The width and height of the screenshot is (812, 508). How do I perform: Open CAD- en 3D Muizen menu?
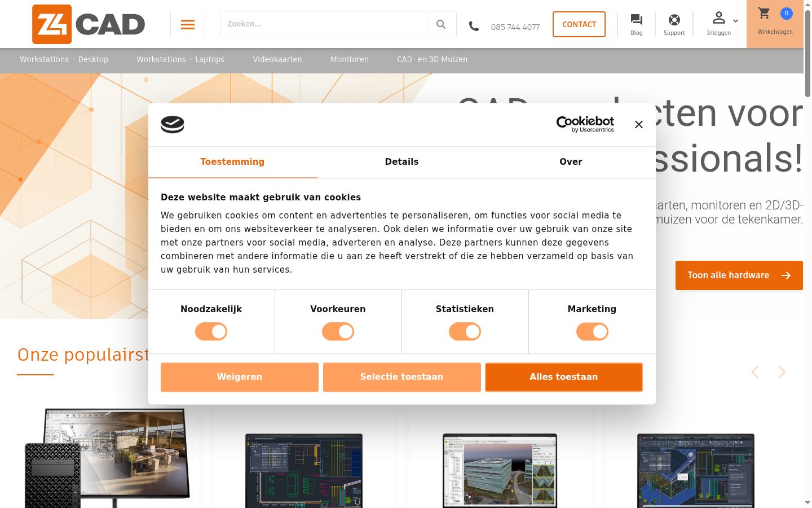(433, 59)
